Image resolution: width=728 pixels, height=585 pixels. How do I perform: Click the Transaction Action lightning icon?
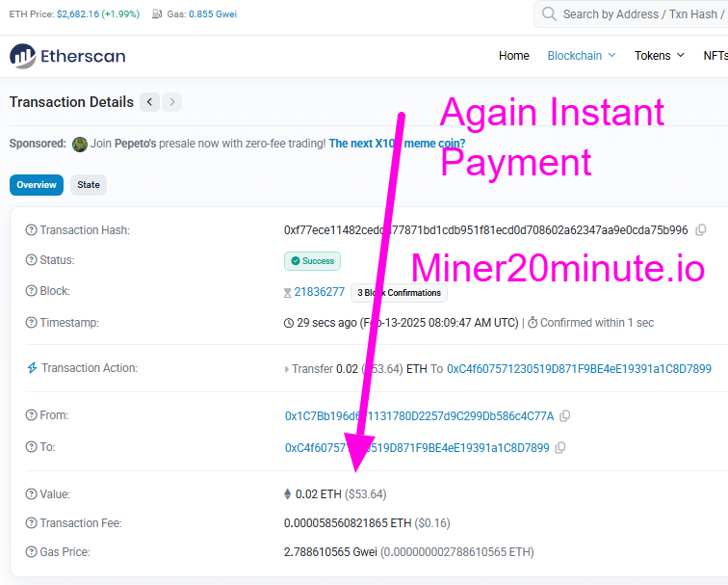(32, 368)
